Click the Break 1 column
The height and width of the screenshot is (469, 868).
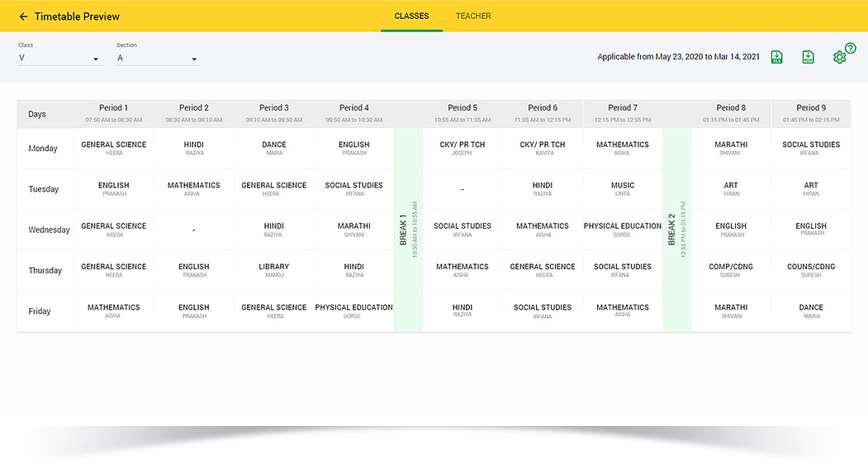[408, 230]
